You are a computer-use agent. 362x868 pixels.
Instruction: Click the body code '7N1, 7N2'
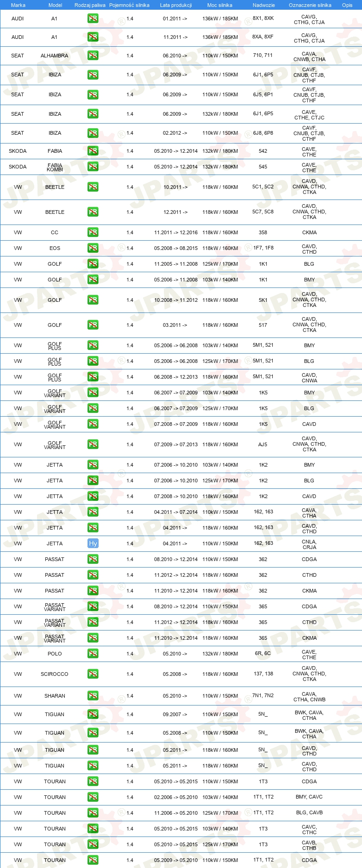tap(263, 695)
